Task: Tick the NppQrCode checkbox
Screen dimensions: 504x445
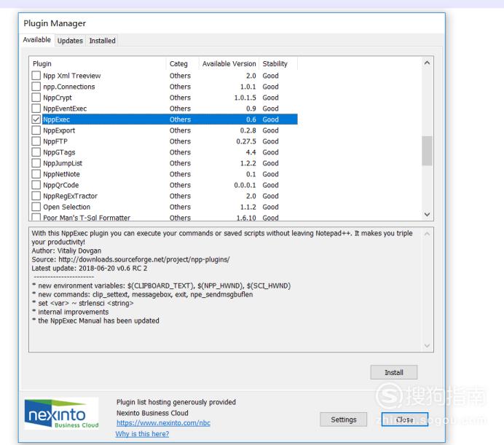Action: coord(36,185)
